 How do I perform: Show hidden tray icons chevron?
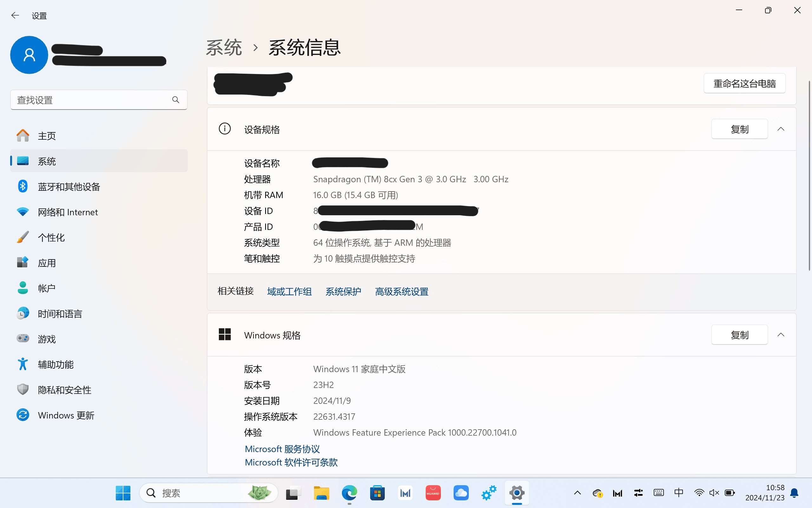pyautogui.click(x=577, y=493)
